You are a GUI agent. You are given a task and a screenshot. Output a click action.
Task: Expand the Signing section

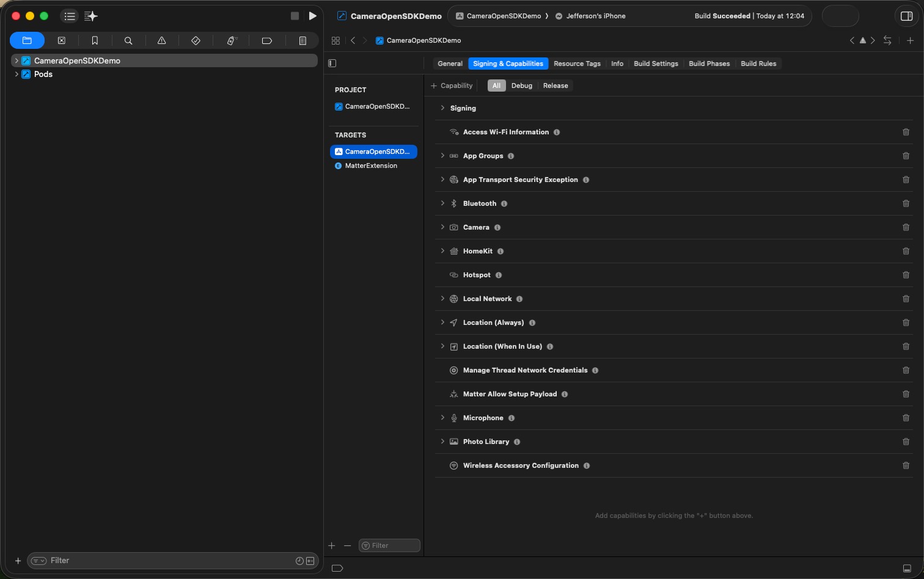tap(442, 108)
